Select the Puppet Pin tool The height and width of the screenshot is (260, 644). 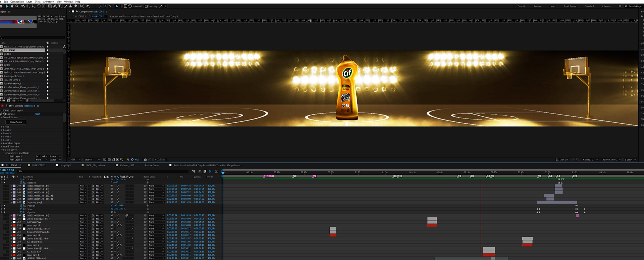88,6
